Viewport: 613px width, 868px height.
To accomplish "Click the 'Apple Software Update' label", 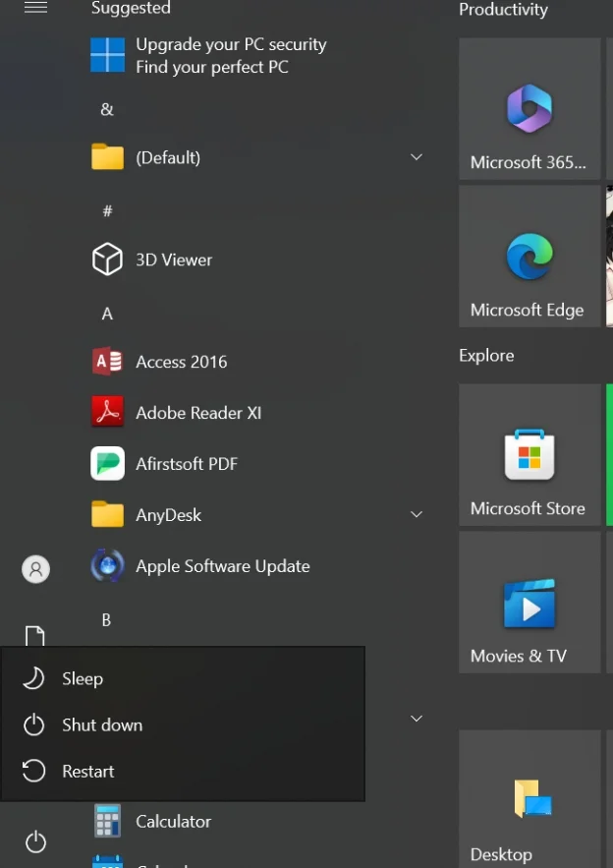I will coord(223,566).
